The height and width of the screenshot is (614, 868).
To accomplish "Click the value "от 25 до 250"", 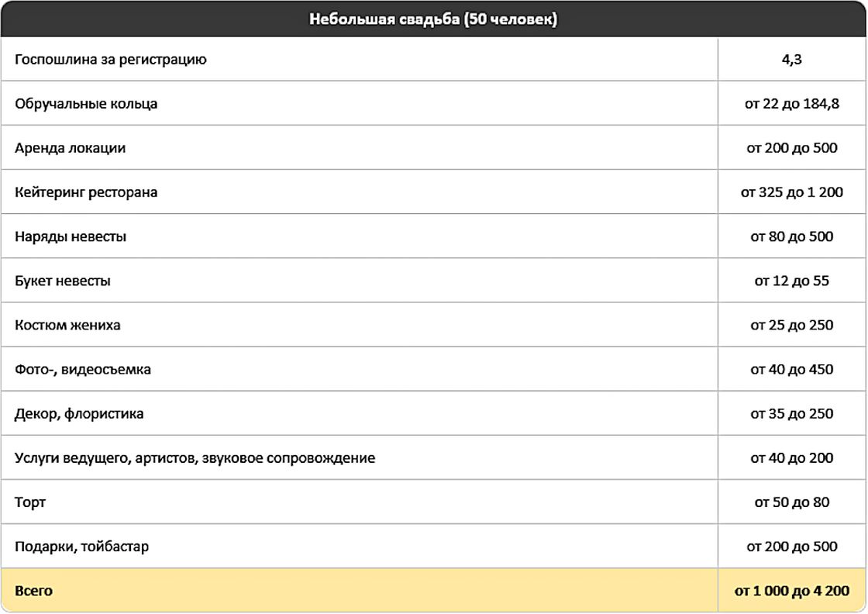I will (x=791, y=325).
